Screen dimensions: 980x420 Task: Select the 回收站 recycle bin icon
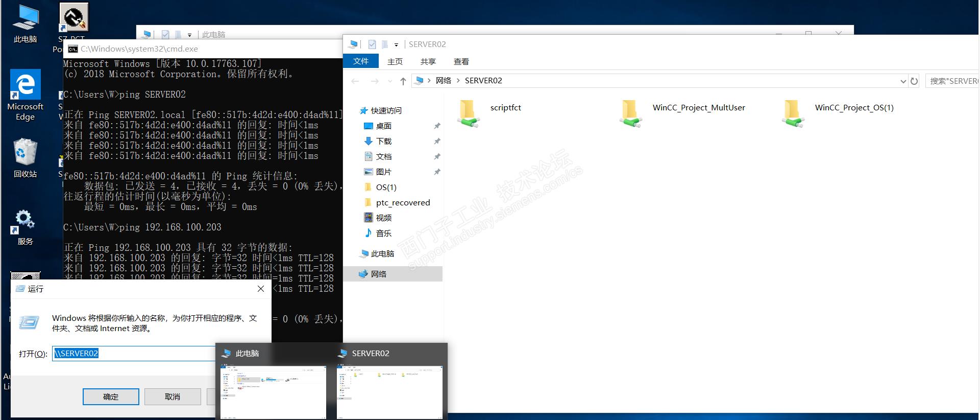(25, 158)
